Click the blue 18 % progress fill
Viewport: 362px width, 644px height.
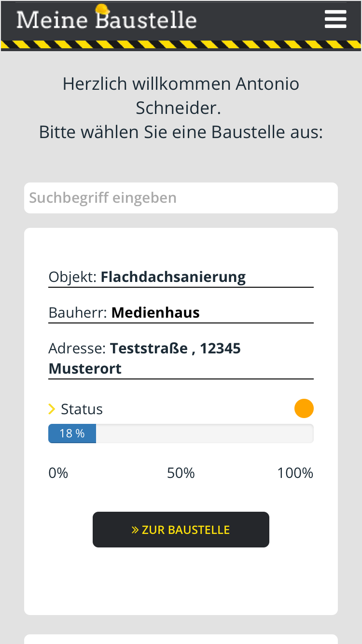point(72,434)
